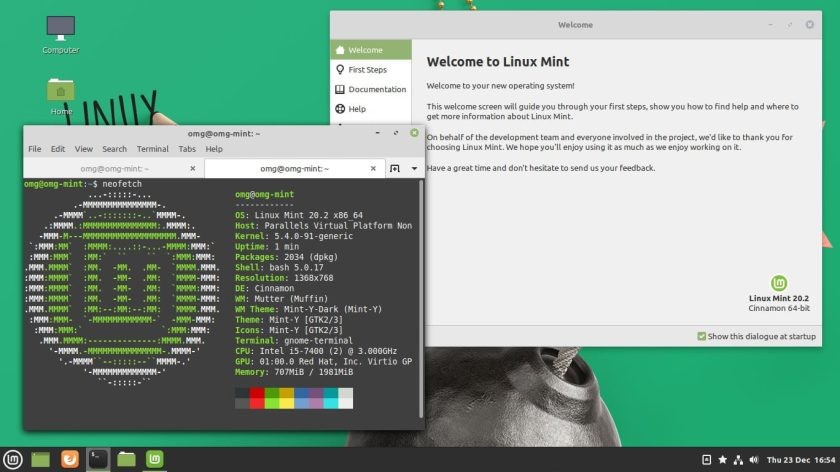Expand the terminal tab list dropdown arrow
Screen dimensions: 840x472
[x=415, y=168]
